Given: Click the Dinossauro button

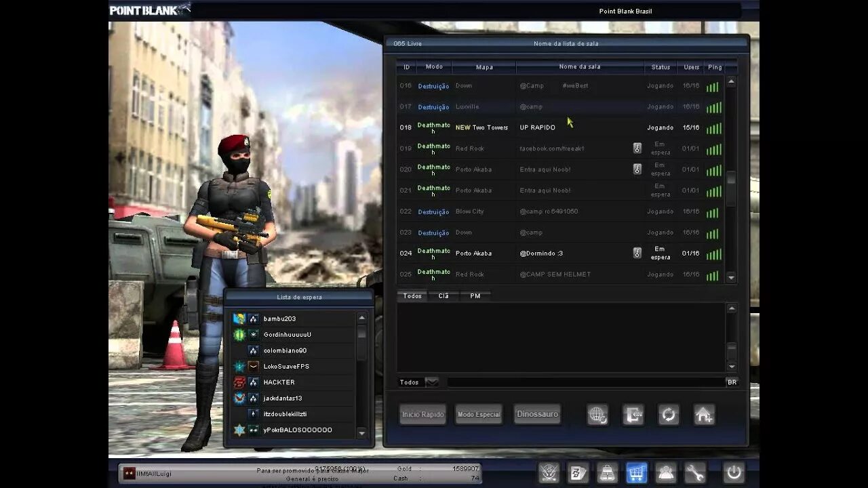Looking at the screenshot, I should point(537,414).
